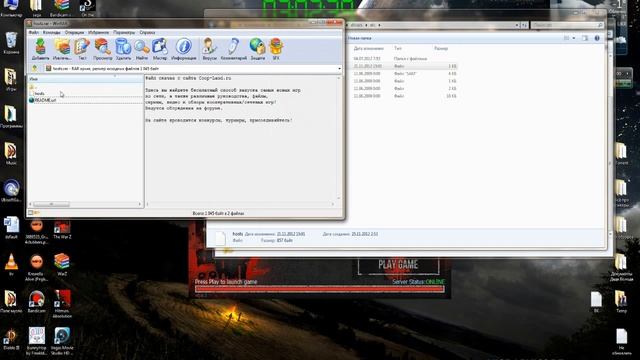Viewport: 640px width, 360px height.
Task: Toggle the Explorer preview pane icon
Action: coord(585,38)
